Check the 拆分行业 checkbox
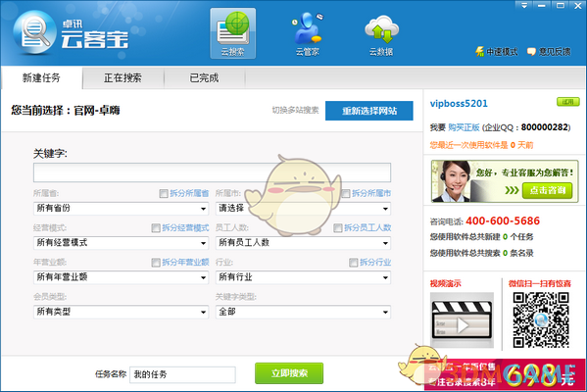587x392 pixels. click(353, 263)
